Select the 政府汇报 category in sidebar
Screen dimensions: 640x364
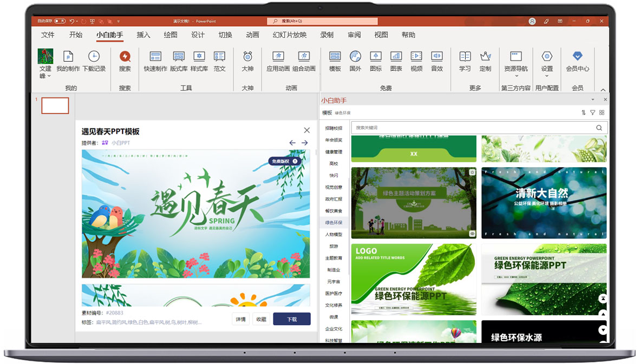[x=334, y=199]
